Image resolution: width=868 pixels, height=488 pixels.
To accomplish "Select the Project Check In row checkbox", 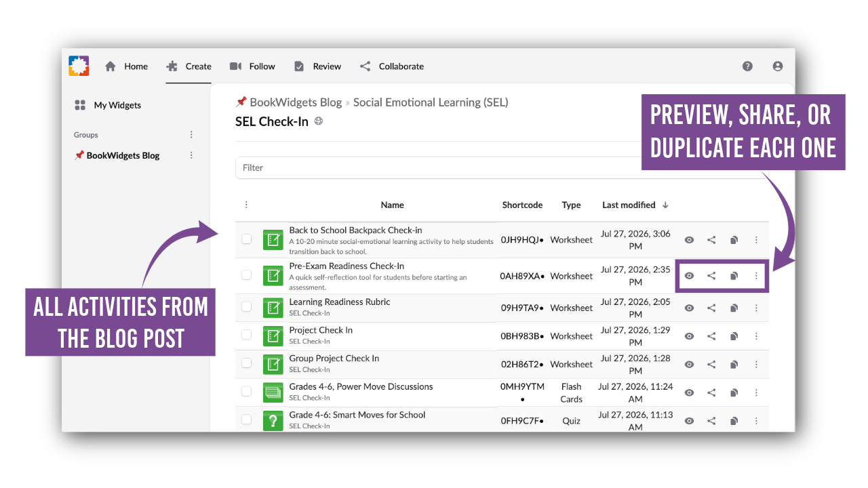I will click(x=246, y=335).
